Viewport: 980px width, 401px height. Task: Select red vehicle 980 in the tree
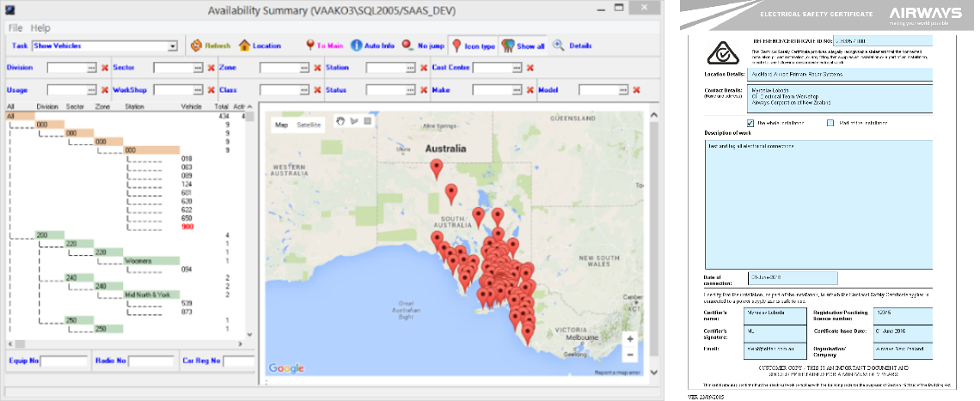click(187, 228)
